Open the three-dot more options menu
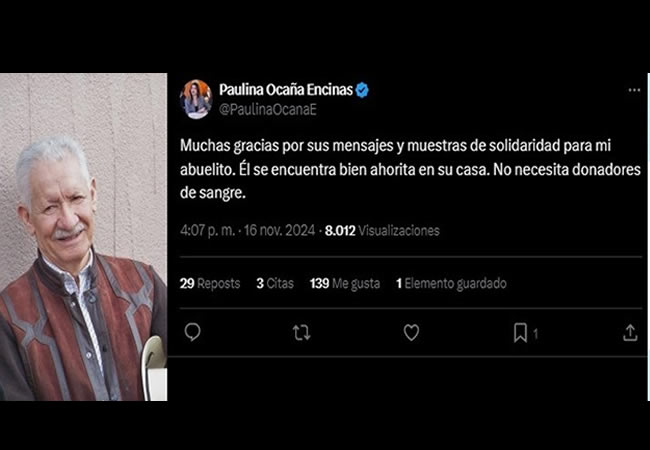 pyautogui.click(x=634, y=90)
